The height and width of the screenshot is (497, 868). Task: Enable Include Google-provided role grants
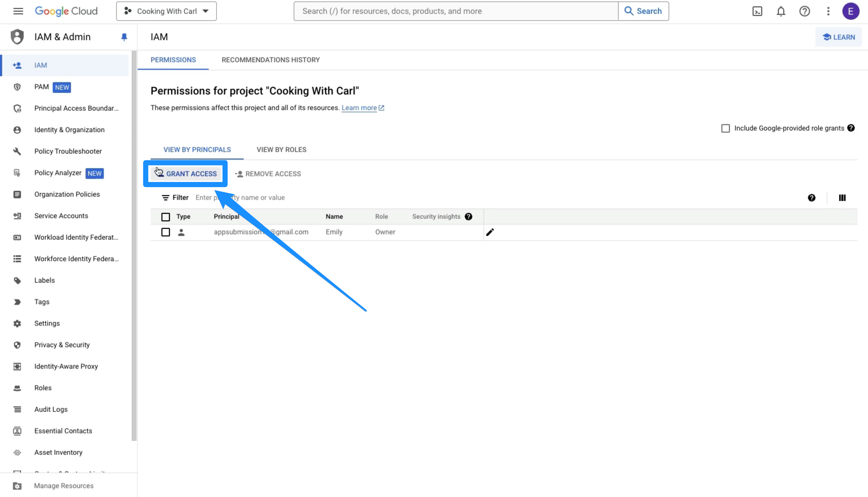point(726,128)
